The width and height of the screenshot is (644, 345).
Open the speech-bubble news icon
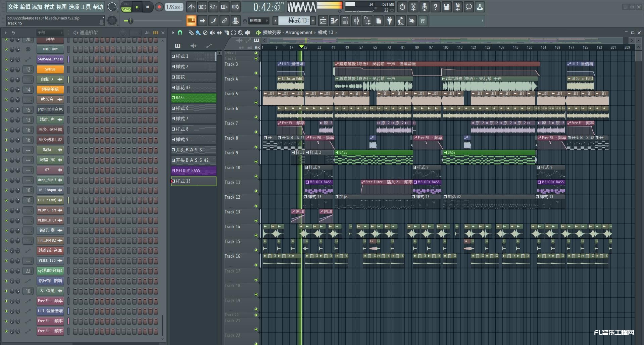click(469, 7)
